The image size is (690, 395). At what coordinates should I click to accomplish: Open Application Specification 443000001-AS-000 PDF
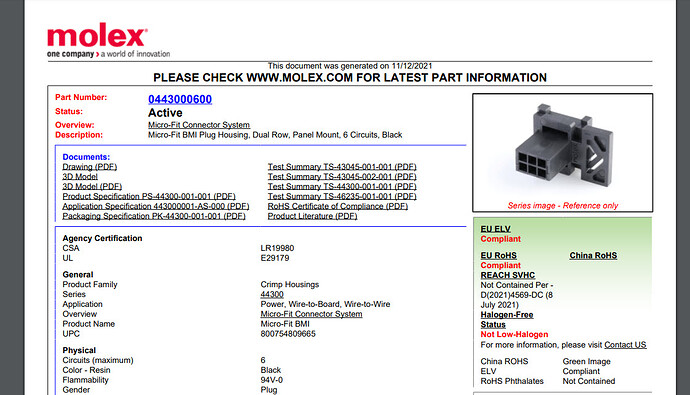156,206
